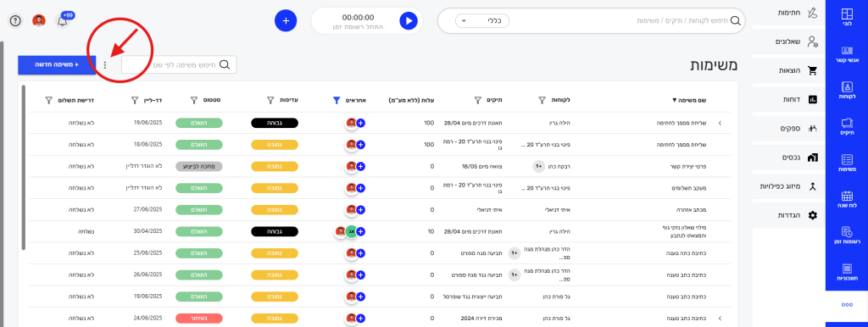868x327 pixels.
Task: Open the גבוהה priority pill dated 19/06/2025
Action: point(275,123)
